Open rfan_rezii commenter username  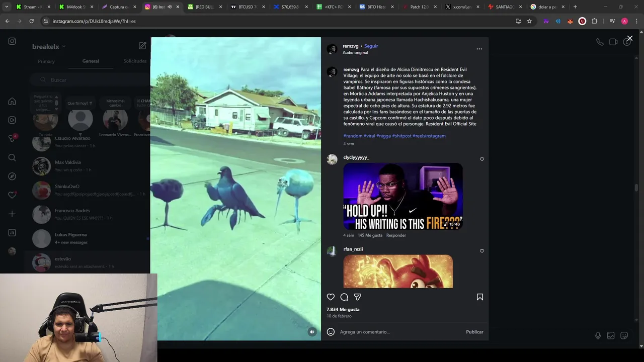[353, 249]
